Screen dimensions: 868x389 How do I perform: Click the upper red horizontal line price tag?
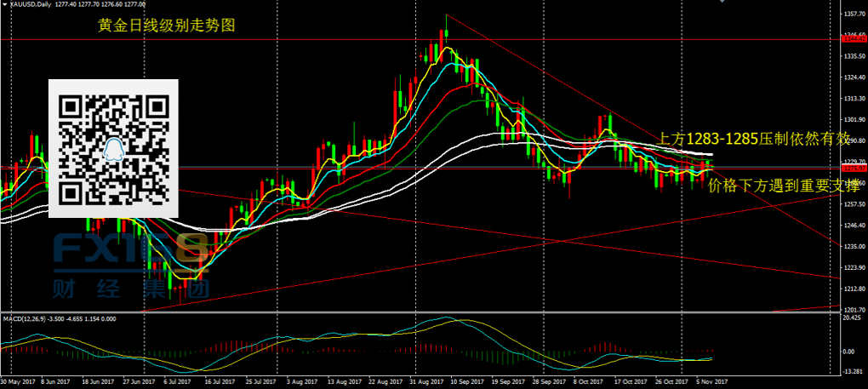851,38
